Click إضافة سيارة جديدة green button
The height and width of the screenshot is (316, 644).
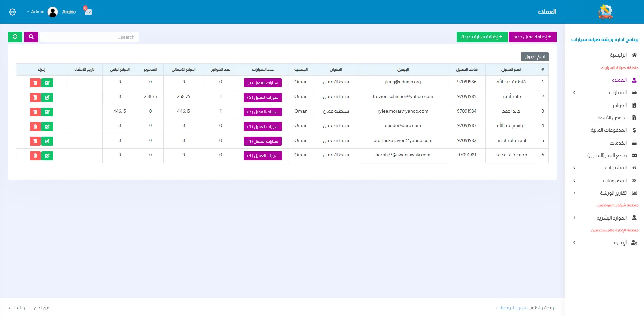482,37
